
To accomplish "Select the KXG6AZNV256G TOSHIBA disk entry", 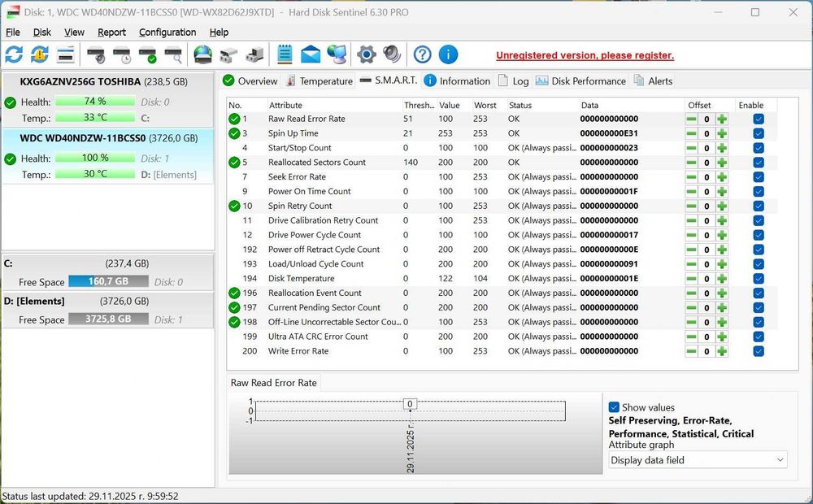I will pos(108,100).
